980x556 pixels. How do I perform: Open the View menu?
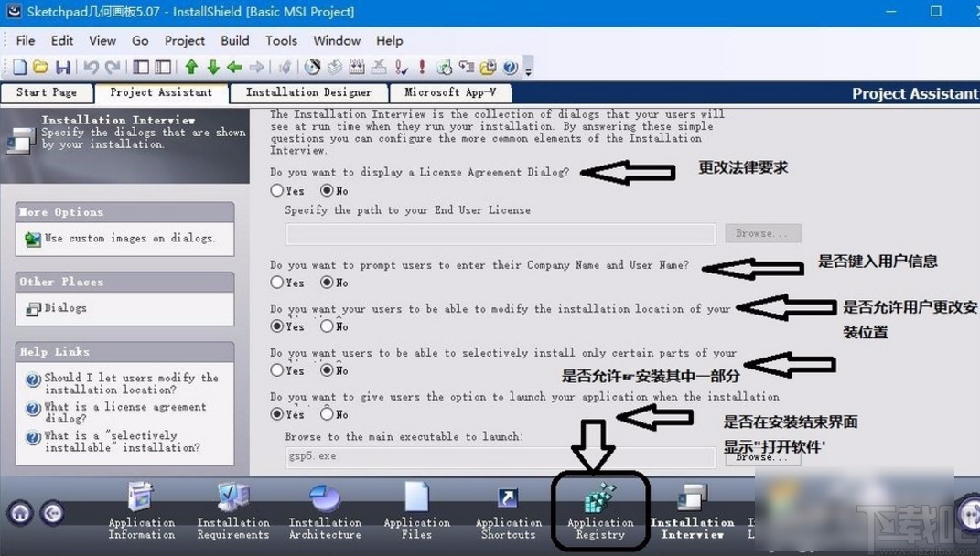102,40
